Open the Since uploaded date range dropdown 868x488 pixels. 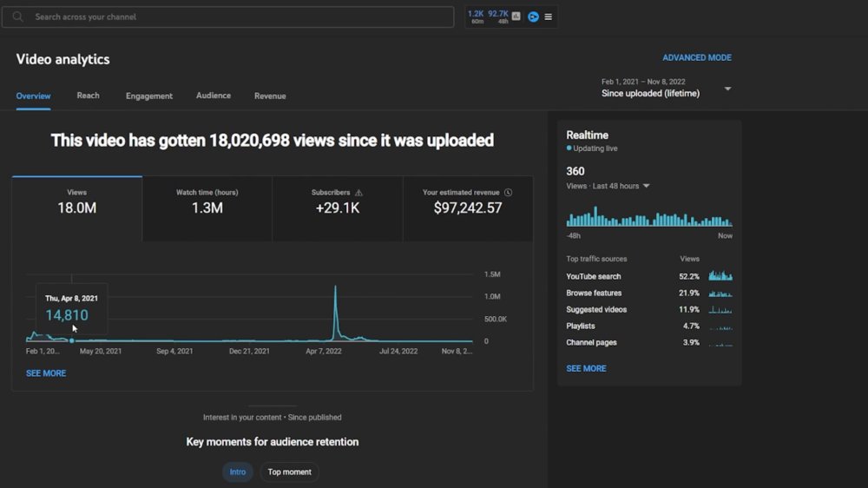667,89
